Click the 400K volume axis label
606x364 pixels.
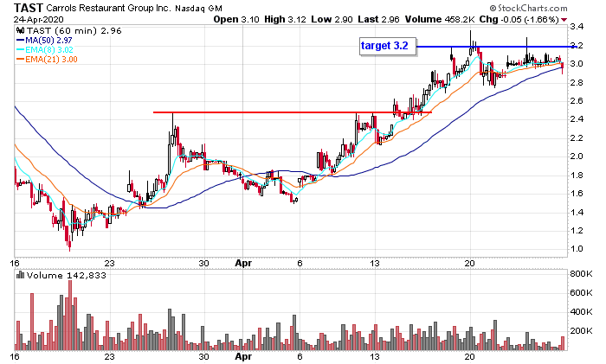[x=581, y=312]
